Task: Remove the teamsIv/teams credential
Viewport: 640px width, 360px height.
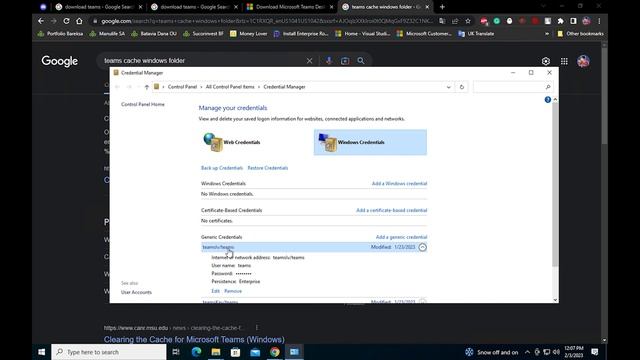Action: [x=233, y=291]
